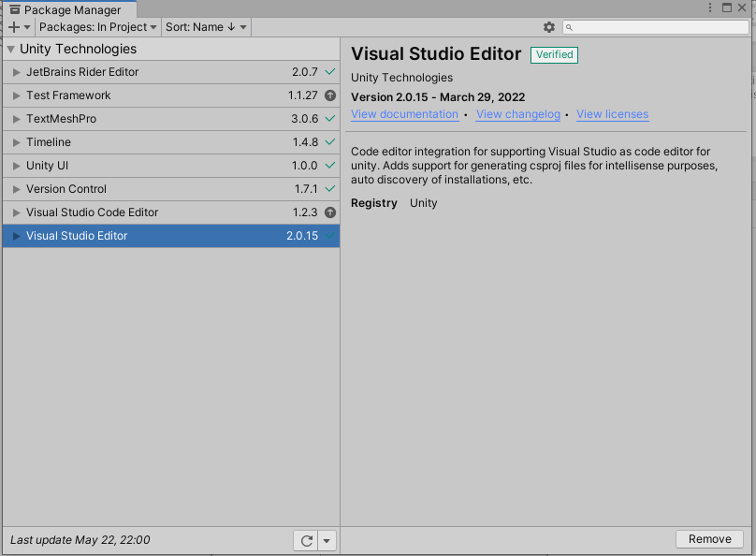
Task: Collapse the Unity Technologies group
Action: [10, 50]
